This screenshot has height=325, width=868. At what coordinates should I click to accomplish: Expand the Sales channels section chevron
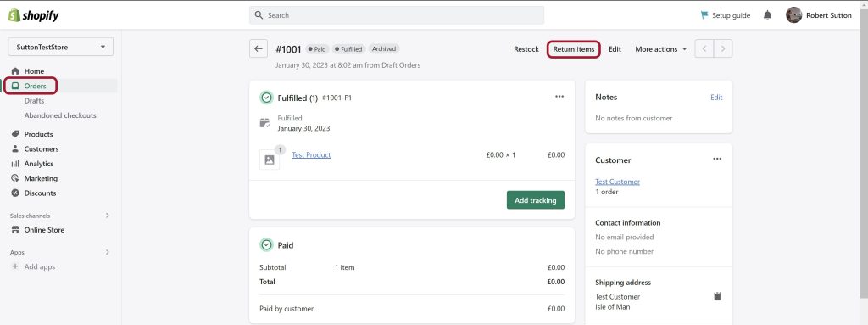[108, 216]
